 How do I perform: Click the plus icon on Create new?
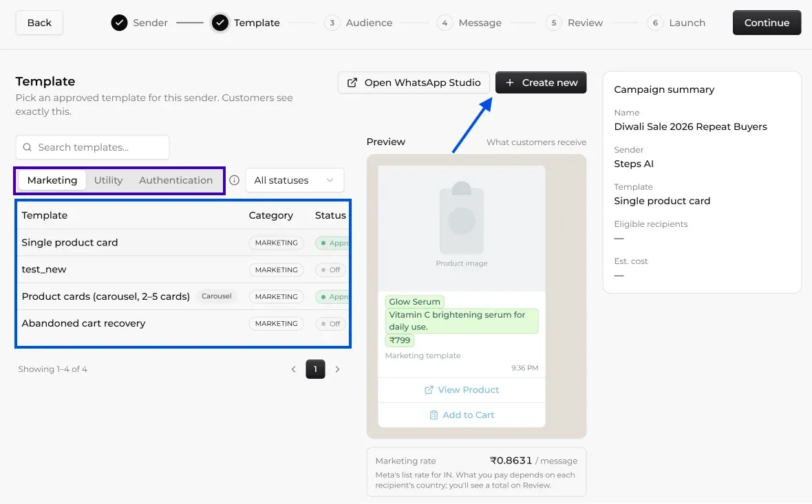pyautogui.click(x=510, y=83)
